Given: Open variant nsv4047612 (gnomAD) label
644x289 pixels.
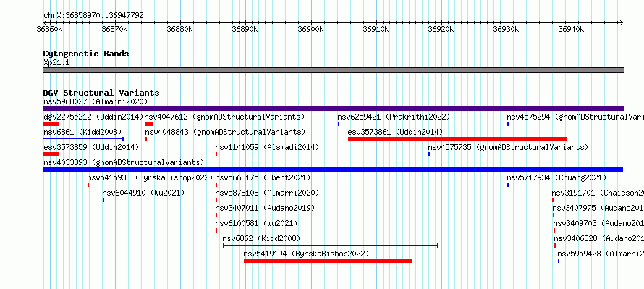Looking at the screenshot, I should coord(224,117).
